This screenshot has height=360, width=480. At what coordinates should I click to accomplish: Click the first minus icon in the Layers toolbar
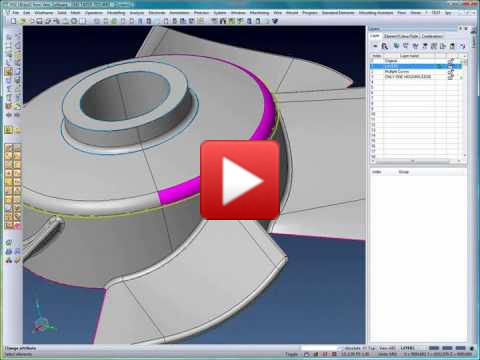pyautogui.click(x=375, y=46)
